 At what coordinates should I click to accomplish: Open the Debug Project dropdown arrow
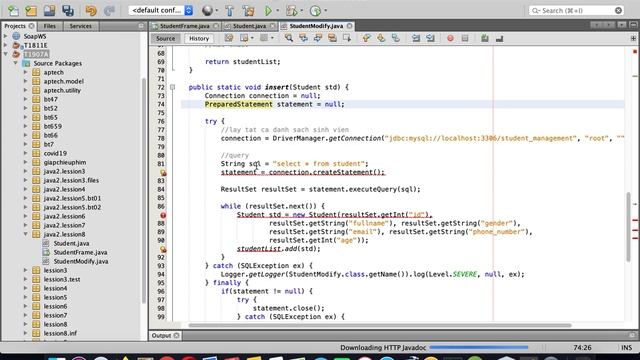click(x=301, y=10)
